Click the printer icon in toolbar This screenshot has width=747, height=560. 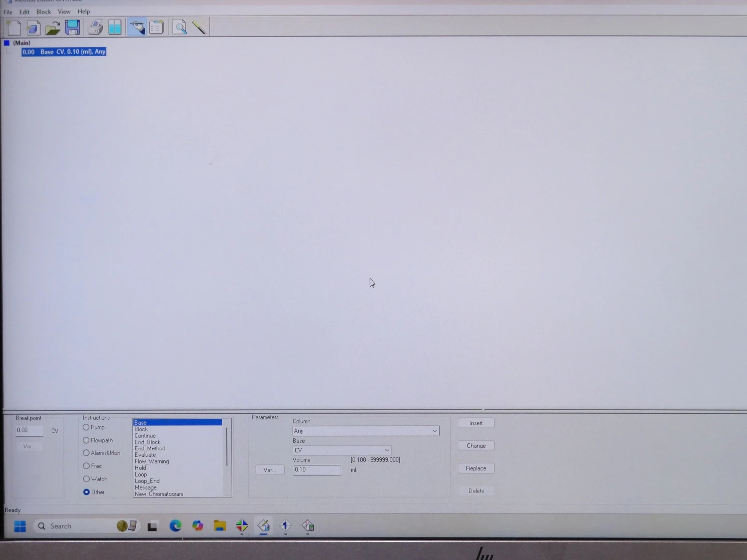point(95,28)
